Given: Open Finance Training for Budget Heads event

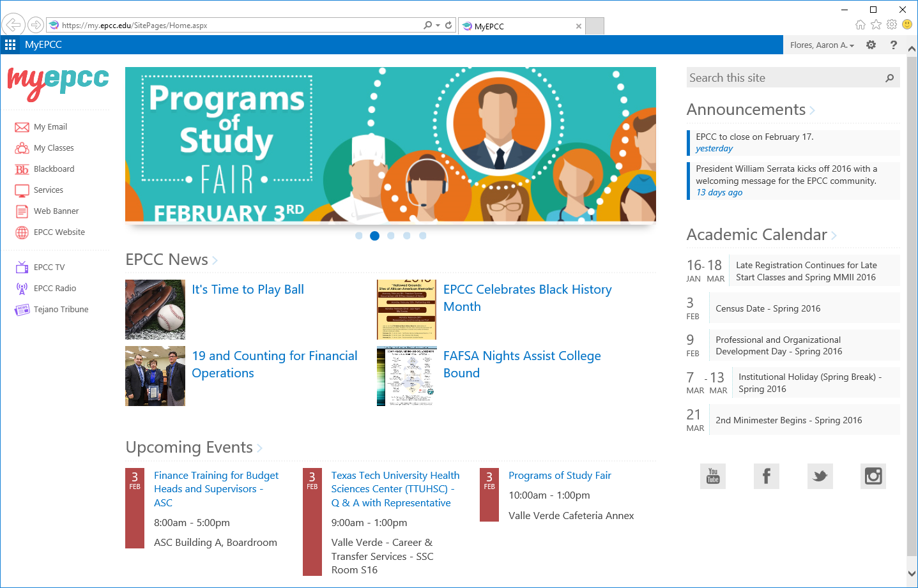Looking at the screenshot, I should pyautogui.click(x=216, y=489).
